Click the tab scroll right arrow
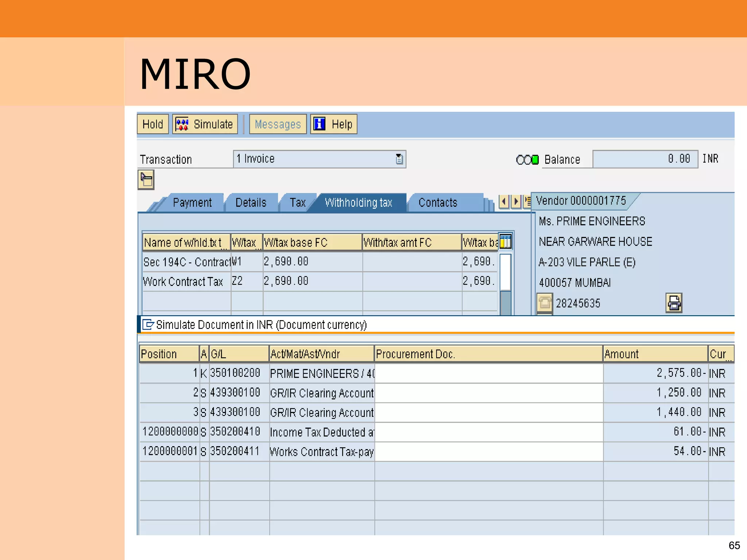This screenshot has width=747, height=560. coord(516,201)
